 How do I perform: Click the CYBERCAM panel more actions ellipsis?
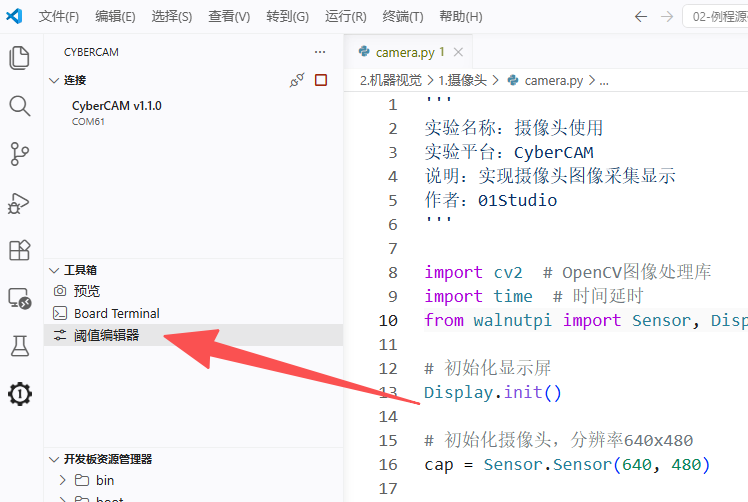pyautogui.click(x=320, y=52)
